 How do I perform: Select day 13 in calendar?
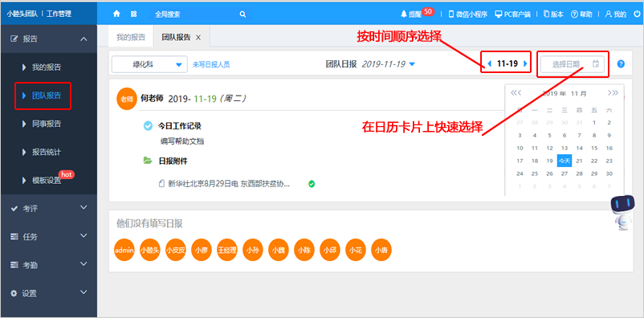(x=565, y=148)
